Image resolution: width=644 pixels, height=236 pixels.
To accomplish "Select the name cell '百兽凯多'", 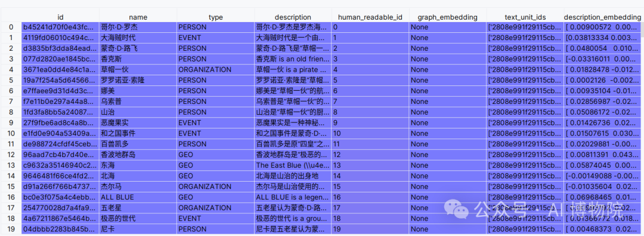I will pos(138,144).
